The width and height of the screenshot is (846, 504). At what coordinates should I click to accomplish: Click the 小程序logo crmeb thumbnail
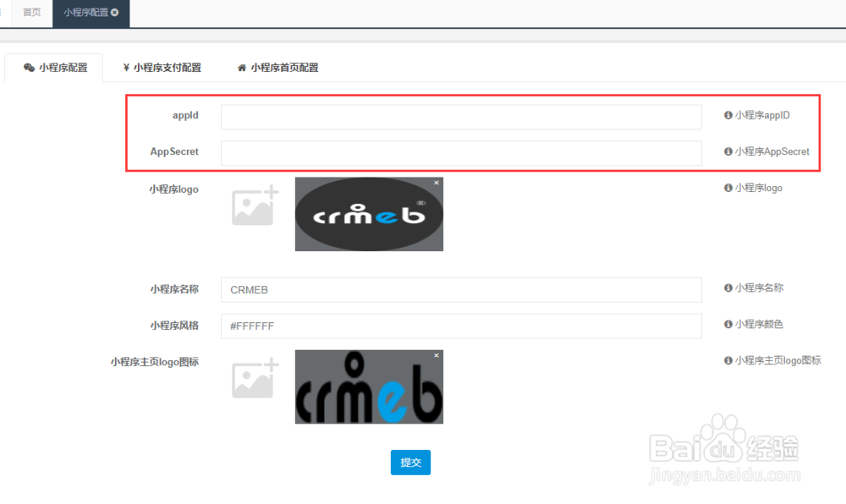coord(369,214)
